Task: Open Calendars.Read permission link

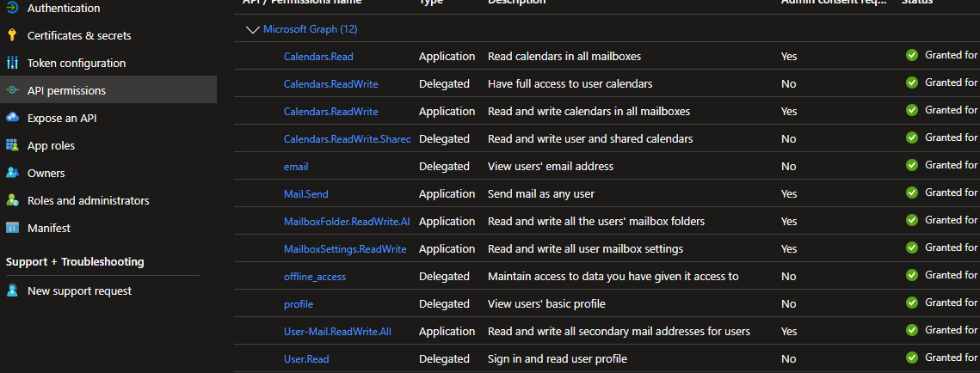Action: tap(318, 56)
